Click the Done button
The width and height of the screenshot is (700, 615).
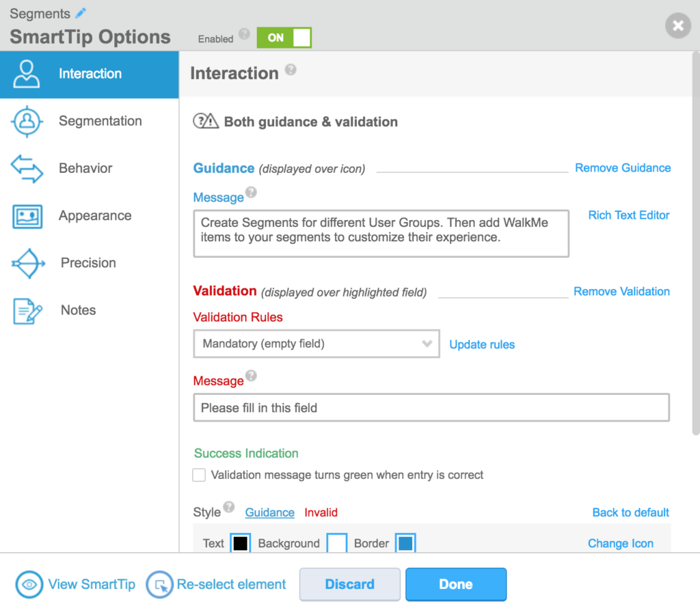click(456, 584)
